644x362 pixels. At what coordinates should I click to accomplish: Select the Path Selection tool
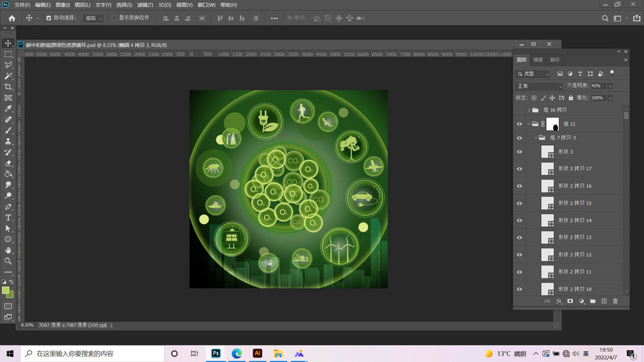[x=8, y=228]
